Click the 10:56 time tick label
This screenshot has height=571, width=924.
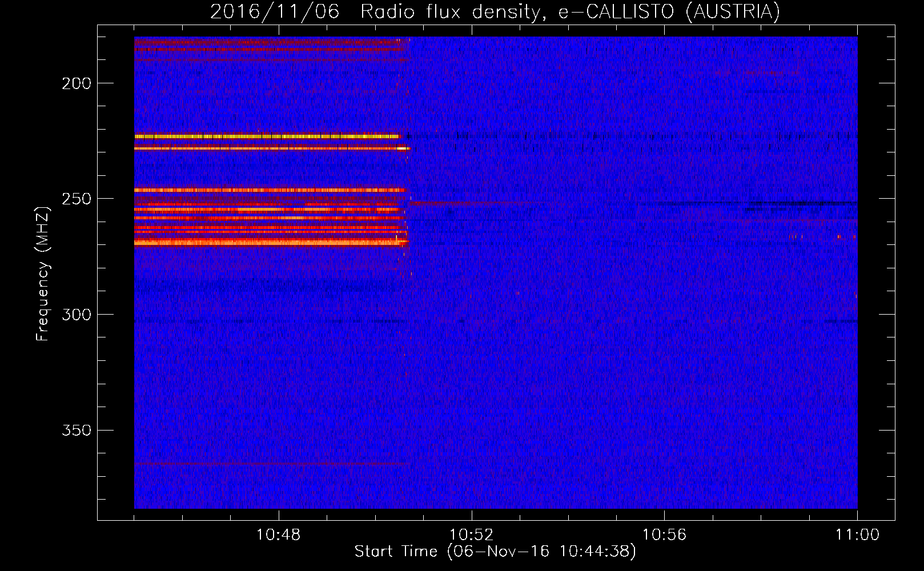click(x=664, y=535)
